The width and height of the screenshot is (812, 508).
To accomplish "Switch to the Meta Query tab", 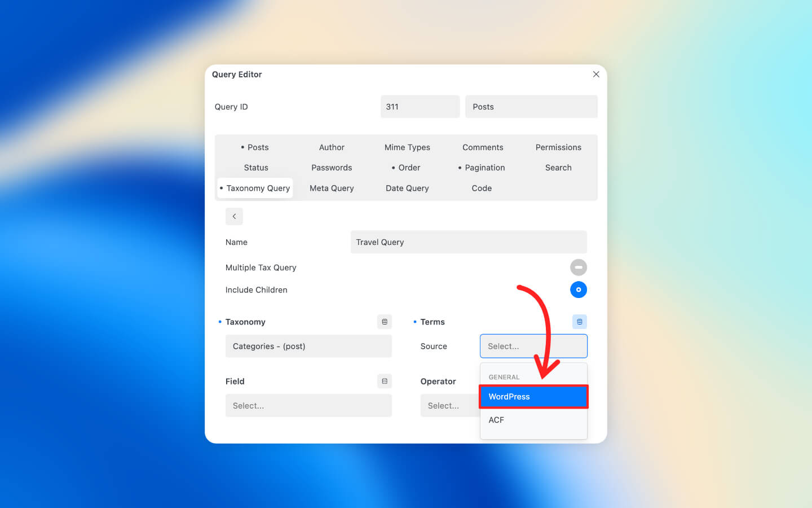I will point(332,188).
